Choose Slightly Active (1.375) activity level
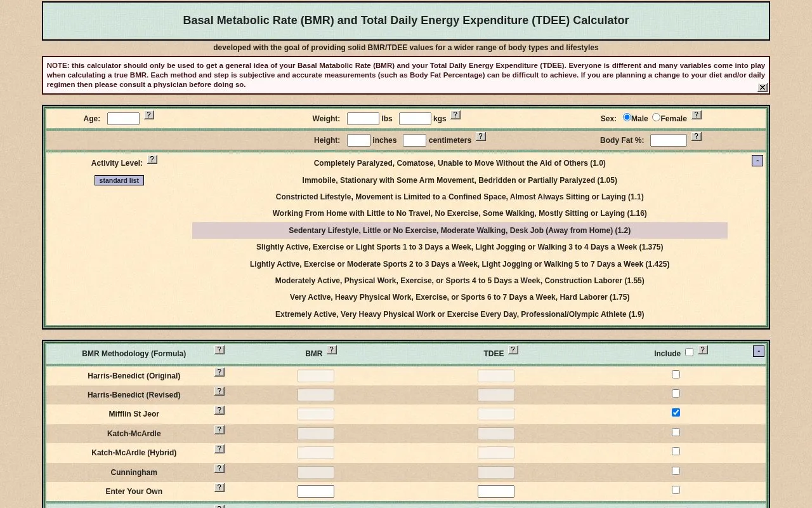Screen dimensions: 812x508 [x=460, y=247]
